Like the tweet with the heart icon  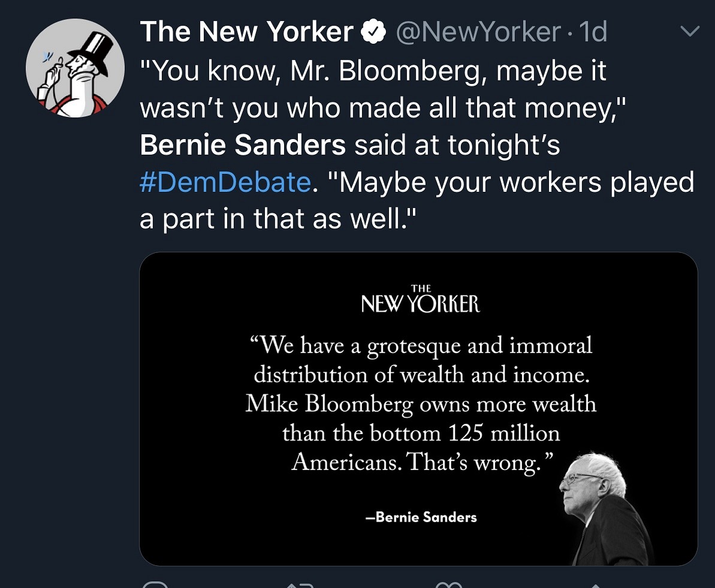tap(448, 584)
